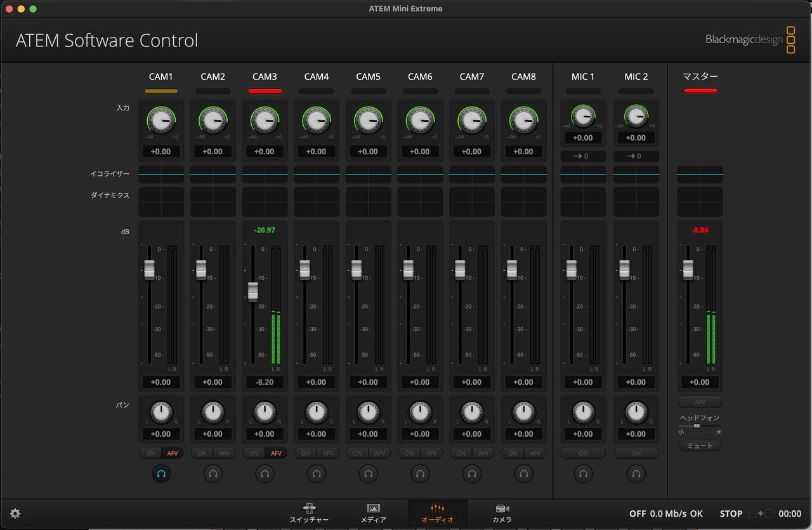Click the CAM3 fader handle
The width and height of the screenshot is (812, 530).
click(x=253, y=291)
